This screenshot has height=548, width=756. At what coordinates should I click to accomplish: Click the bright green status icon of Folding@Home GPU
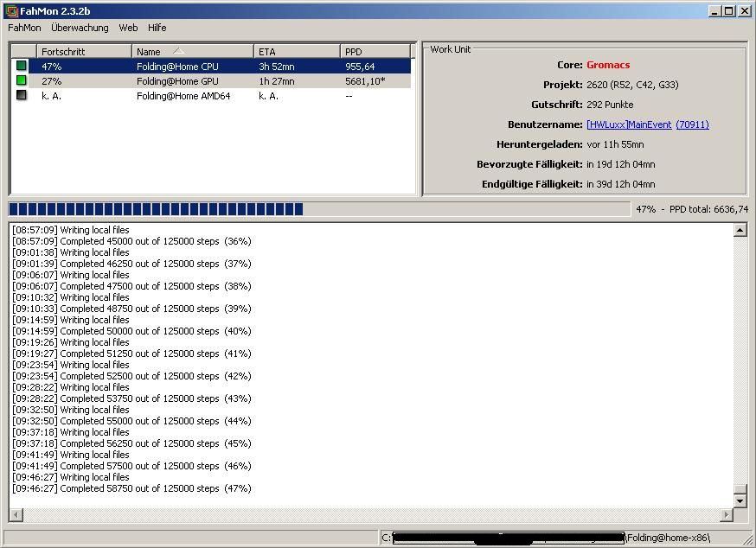[22, 80]
